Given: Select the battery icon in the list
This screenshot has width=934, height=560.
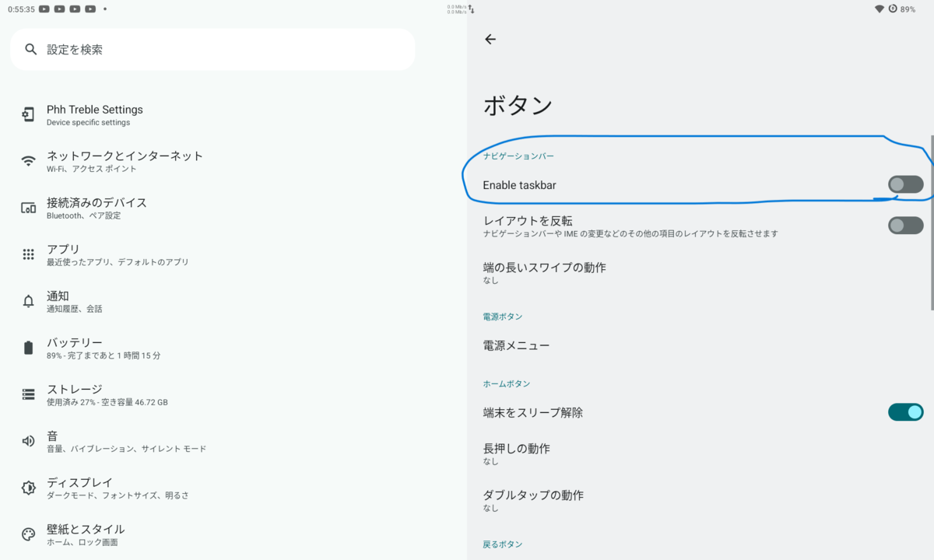Looking at the screenshot, I should tap(29, 348).
